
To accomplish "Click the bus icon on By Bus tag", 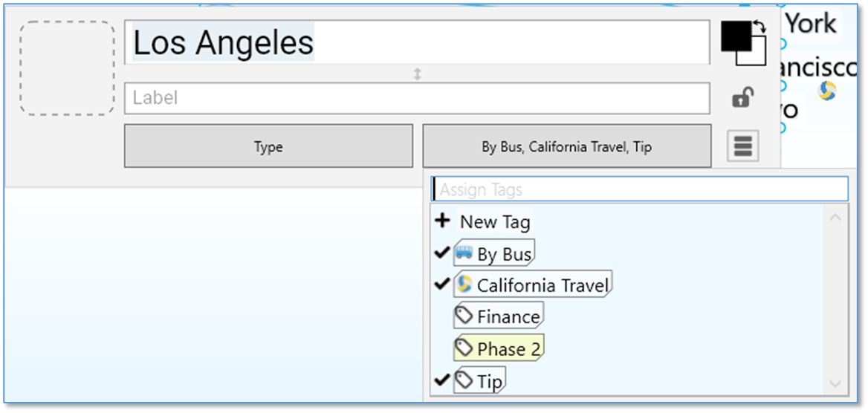I will point(464,253).
